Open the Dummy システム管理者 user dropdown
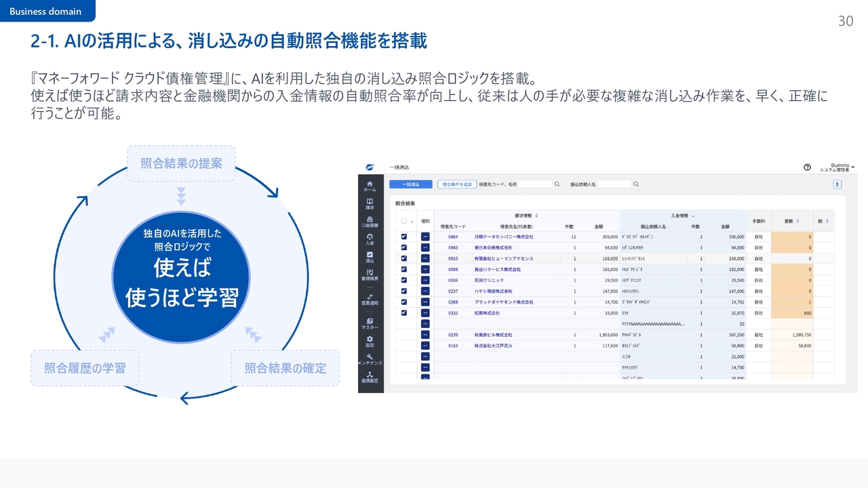 pyautogui.click(x=836, y=167)
